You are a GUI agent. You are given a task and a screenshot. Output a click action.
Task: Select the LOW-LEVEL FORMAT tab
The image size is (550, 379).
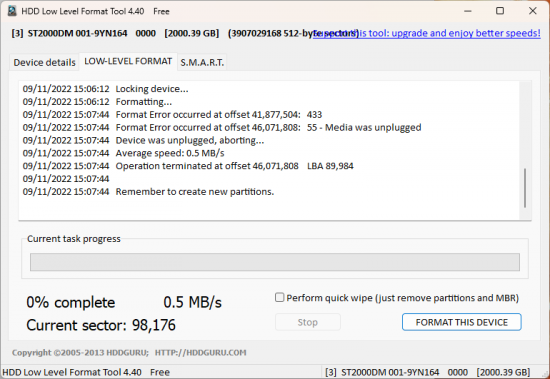click(128, 61)
